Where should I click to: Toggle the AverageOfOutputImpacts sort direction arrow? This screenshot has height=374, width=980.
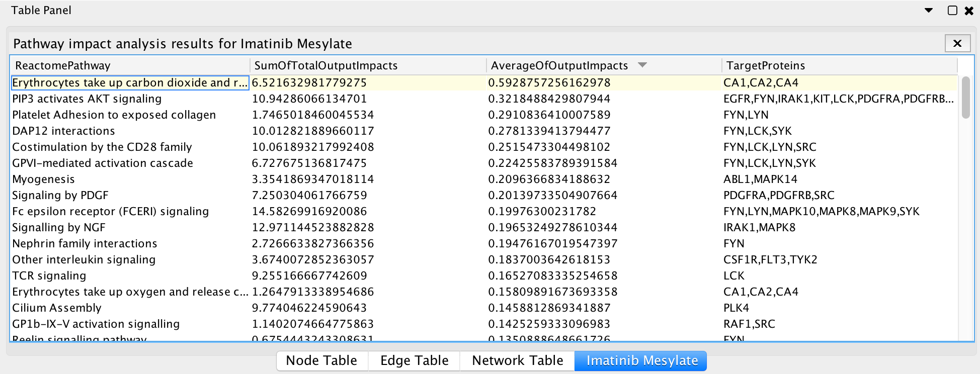pos(642,65)
